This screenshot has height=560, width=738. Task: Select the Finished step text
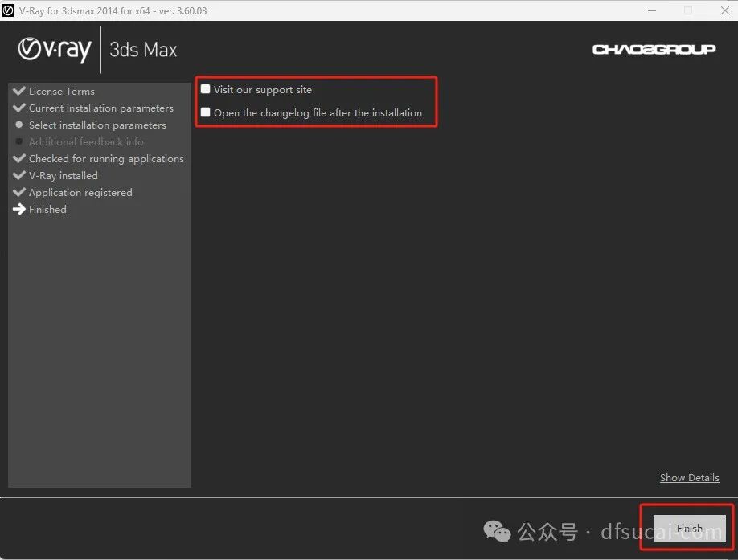[x=47, y=209]
